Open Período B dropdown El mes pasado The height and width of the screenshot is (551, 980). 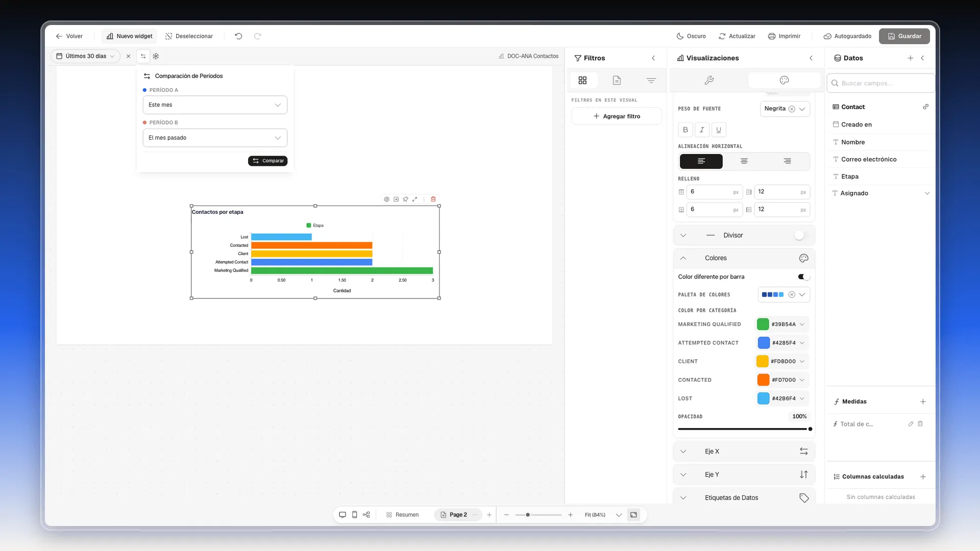tap(215, 138)
